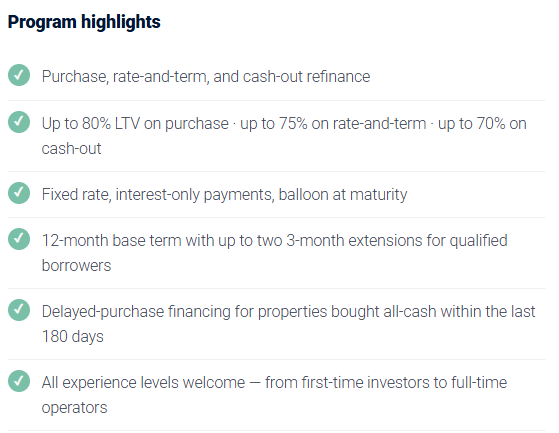
Task: Click the Program highlights heading
Action: 84,22
